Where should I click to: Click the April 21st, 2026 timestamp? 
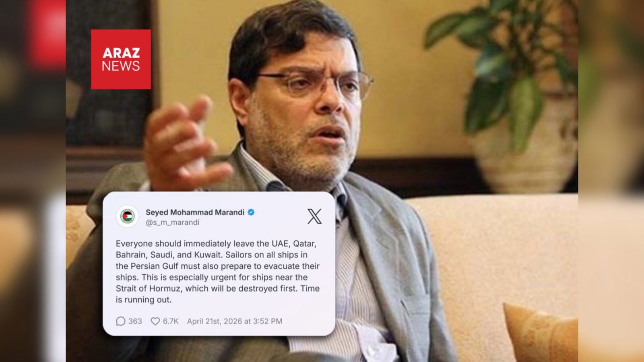pos(235,321)
